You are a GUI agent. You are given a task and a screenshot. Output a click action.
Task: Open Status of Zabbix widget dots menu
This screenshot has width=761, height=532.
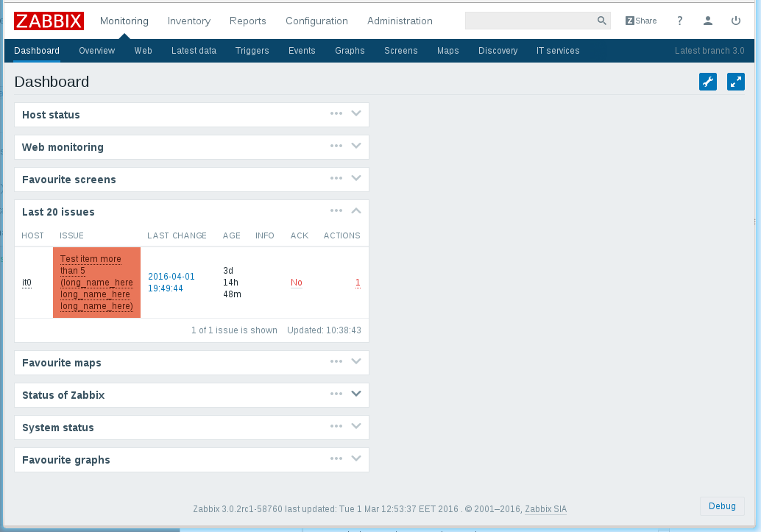tap(336, 394)
